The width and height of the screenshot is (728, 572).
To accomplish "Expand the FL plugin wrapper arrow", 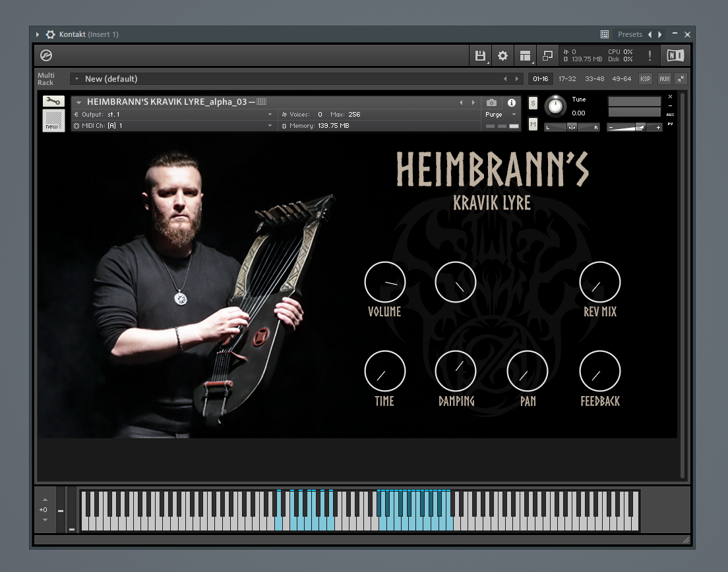I will (x=37, y=34).
